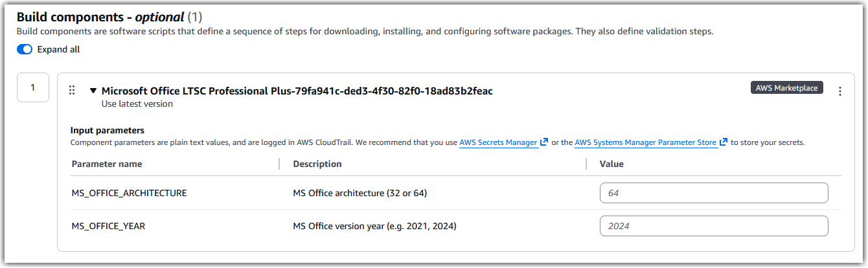
Task: Click the MS_OFFICE_YEAR value field
Action: point(714,226)
